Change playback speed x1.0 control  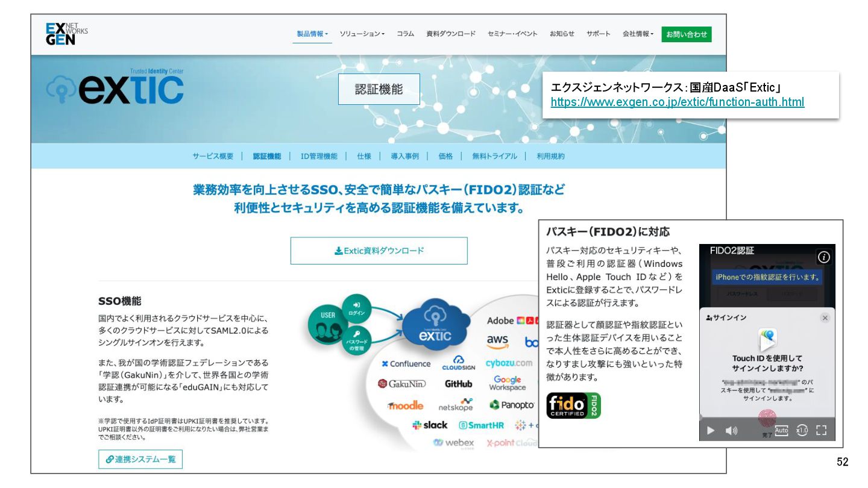[802, 430]
